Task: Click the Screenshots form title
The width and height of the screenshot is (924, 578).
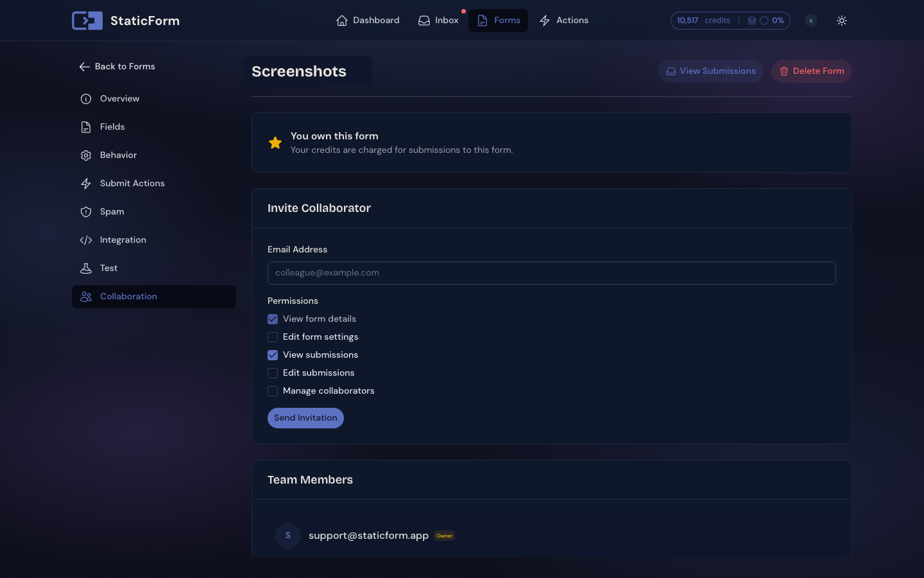Action: pos(299,71)
